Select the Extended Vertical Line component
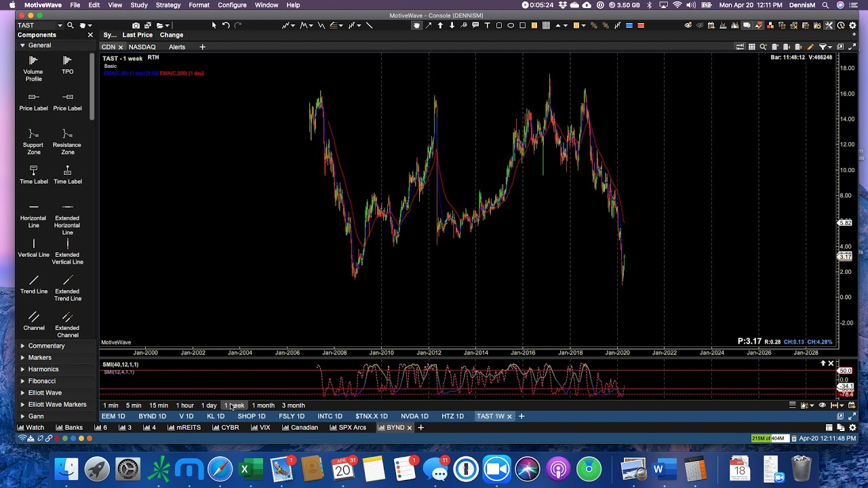This screenshot has width=868, height=488. (67, 251)
